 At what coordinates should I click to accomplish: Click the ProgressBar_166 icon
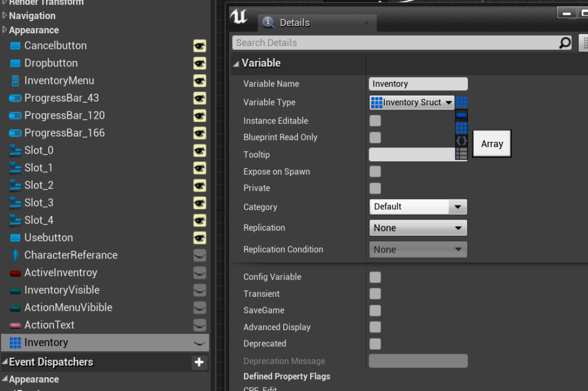[x=15, y=133]
